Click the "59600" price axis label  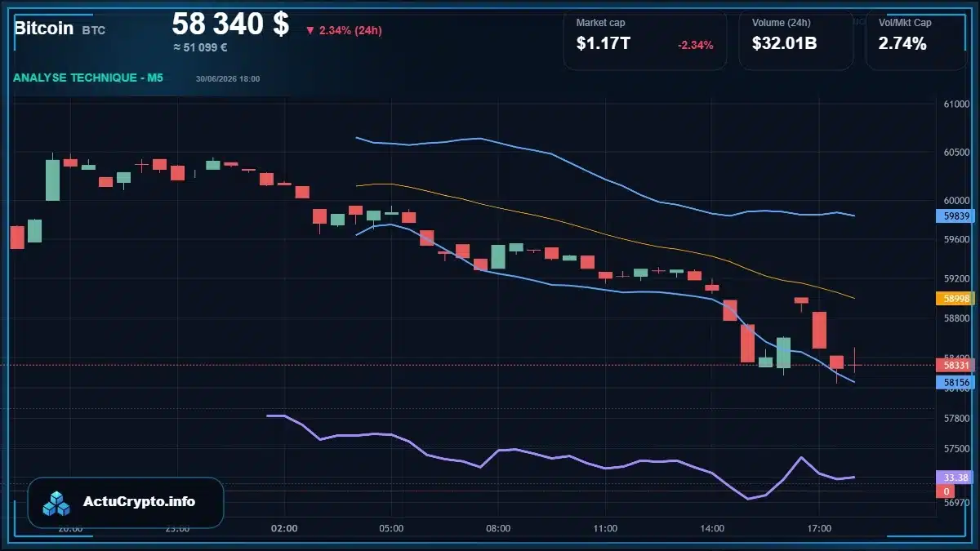pyautogui.click(x=956, y=240)
